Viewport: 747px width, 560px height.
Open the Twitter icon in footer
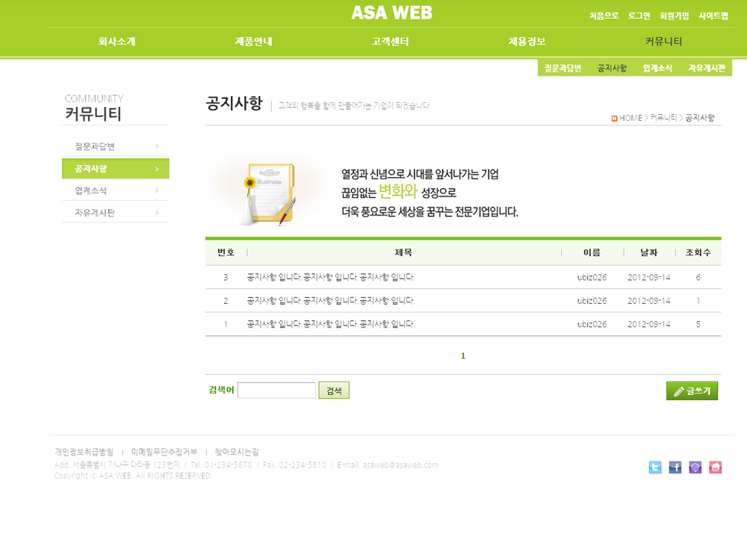pos(655,467)
